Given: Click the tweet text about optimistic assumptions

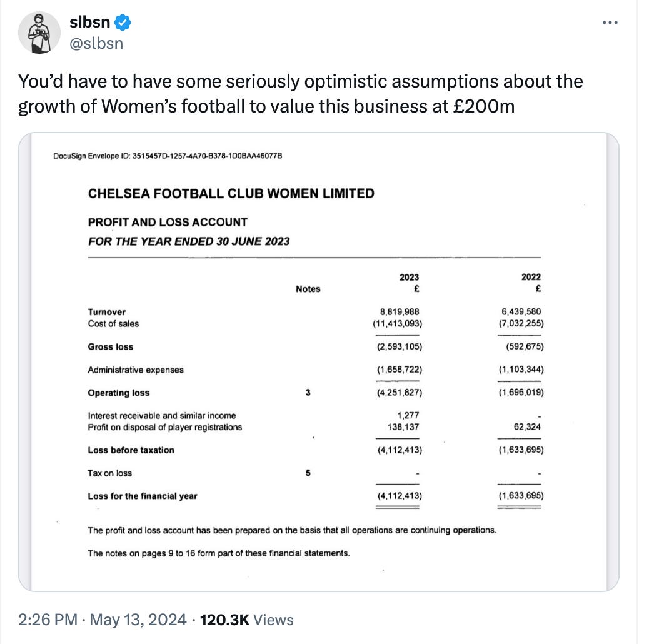Looking at the screenshot, I should (x=301, y=94).
